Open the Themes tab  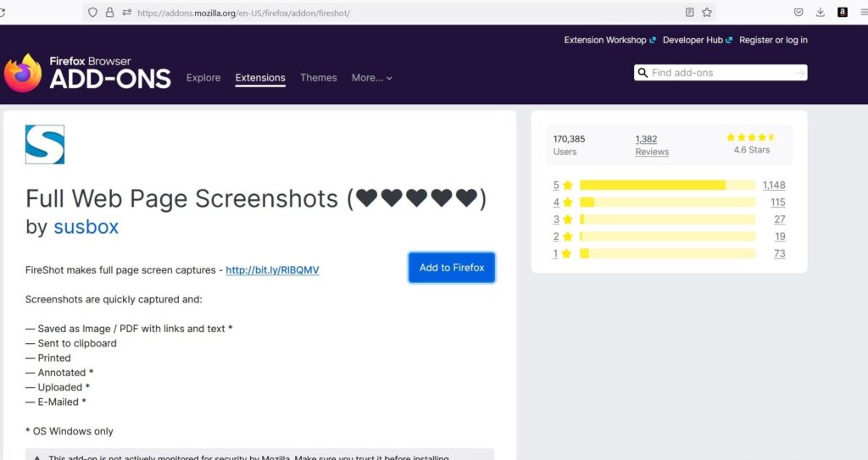[x=319, y=77]
